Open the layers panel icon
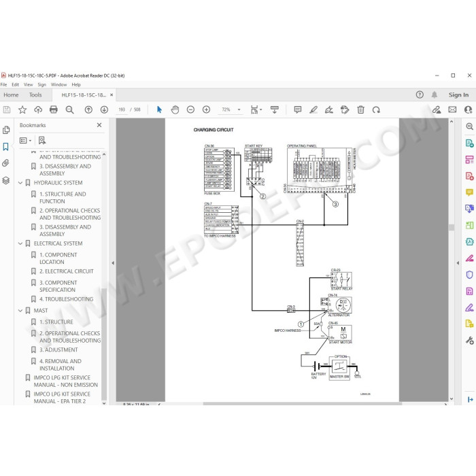This screenshot has width=476, height=476. click(x=5, y=180)
